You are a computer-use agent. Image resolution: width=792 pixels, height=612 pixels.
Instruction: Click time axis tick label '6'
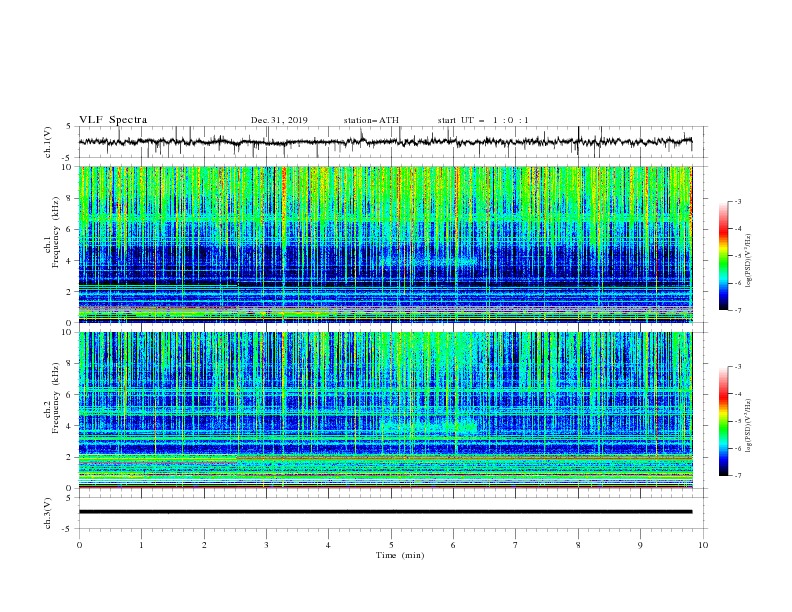pos(453,545)
